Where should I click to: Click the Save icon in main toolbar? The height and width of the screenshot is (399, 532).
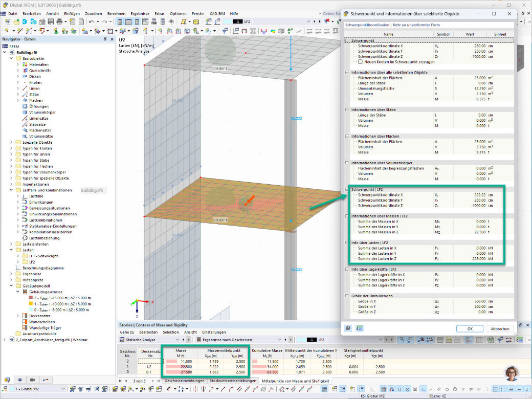click(51, 21)
